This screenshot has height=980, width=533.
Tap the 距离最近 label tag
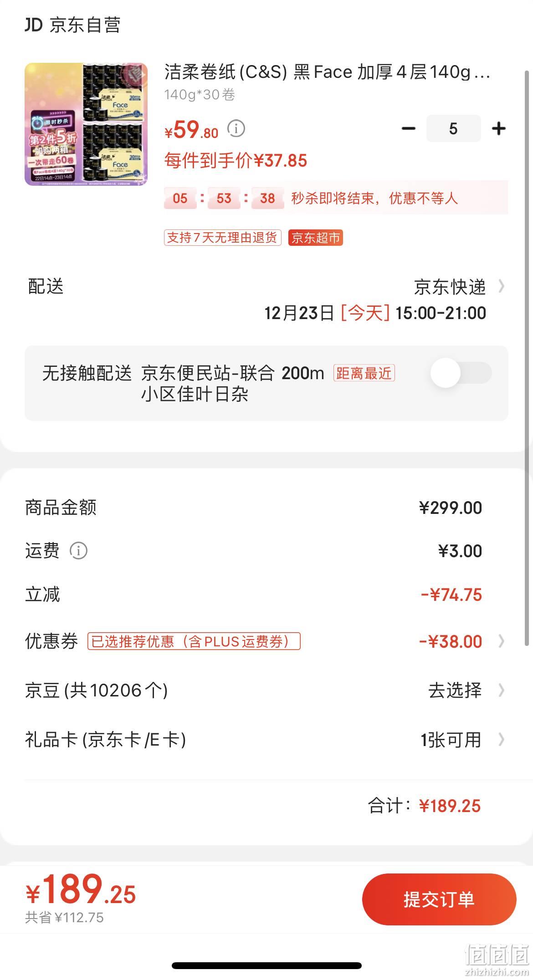[364, 373]
